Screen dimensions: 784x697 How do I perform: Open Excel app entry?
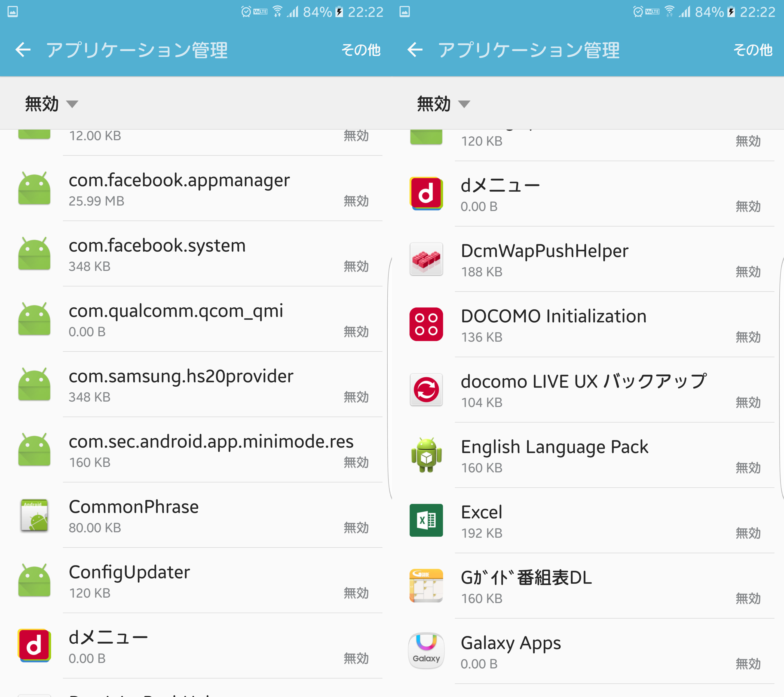point(588,521)
